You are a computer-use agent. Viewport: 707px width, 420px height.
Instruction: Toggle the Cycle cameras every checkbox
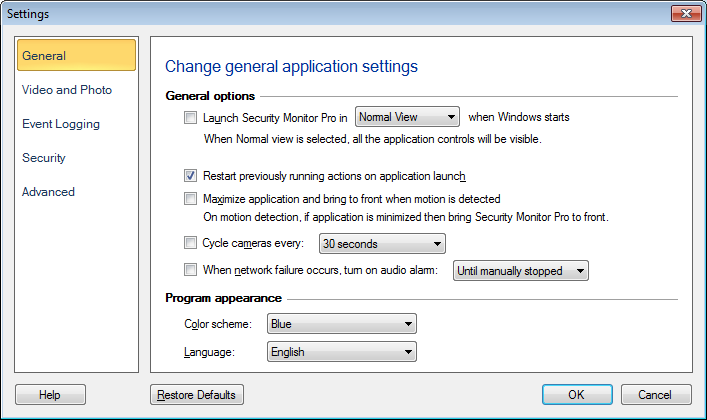[x=191, y=242]
